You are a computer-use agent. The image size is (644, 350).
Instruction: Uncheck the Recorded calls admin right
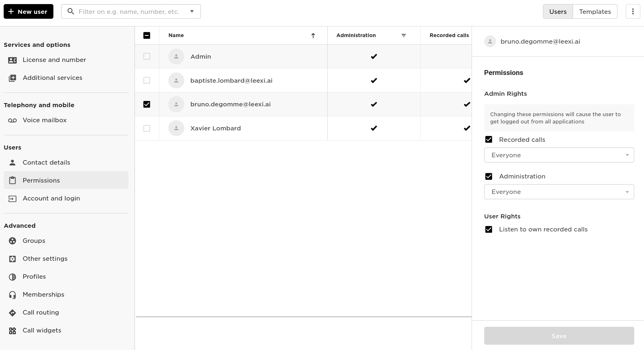[489, 140]
